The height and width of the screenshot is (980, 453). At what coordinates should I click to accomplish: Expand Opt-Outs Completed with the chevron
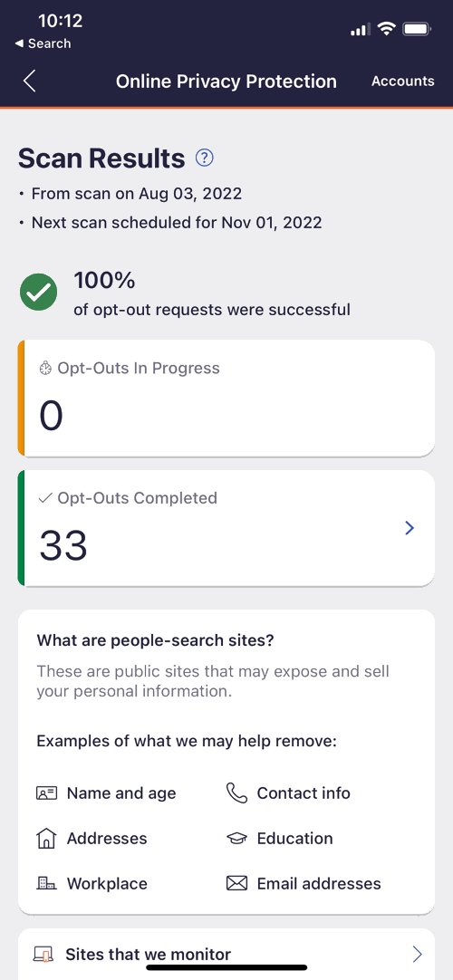tap(410, 528)
